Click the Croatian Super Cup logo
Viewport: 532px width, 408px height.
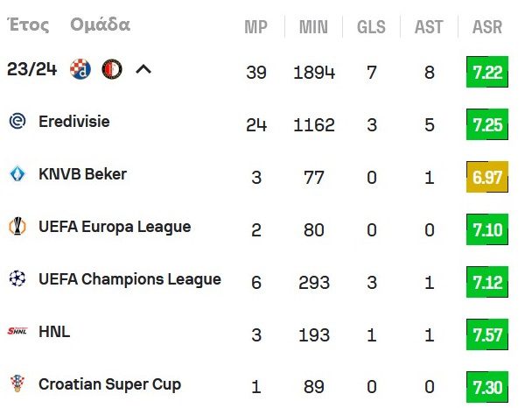click(x=17, y=384)
